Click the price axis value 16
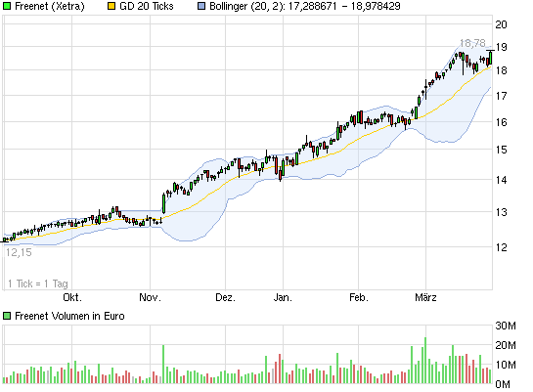This screenshot has height=392, width=533. pyautogui.click(x=501, y=122)
